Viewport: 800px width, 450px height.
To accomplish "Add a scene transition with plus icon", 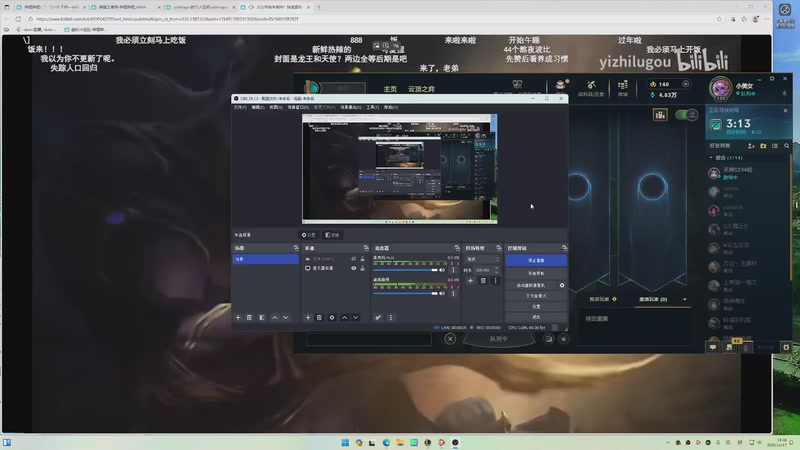I will (470, 281).
